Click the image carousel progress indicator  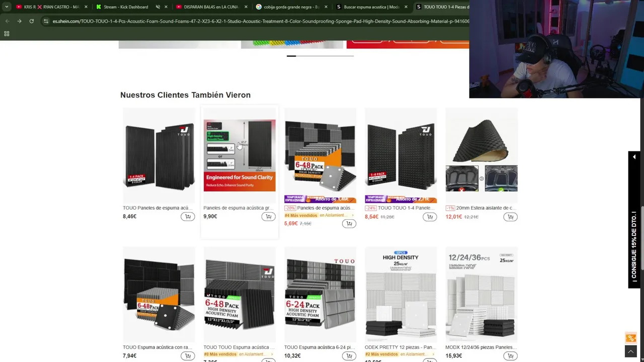pyautogui.click(x=320, y=56)
